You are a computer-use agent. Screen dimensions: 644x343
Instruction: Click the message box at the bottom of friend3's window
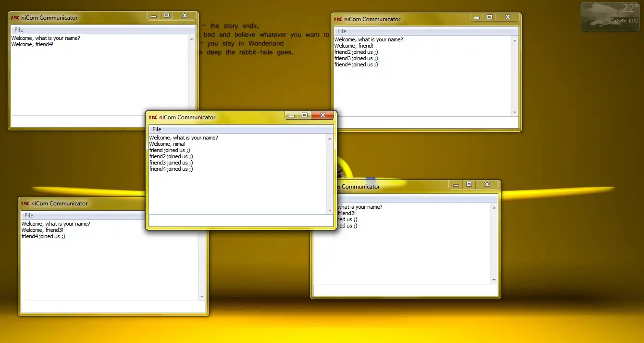[113, 307]
